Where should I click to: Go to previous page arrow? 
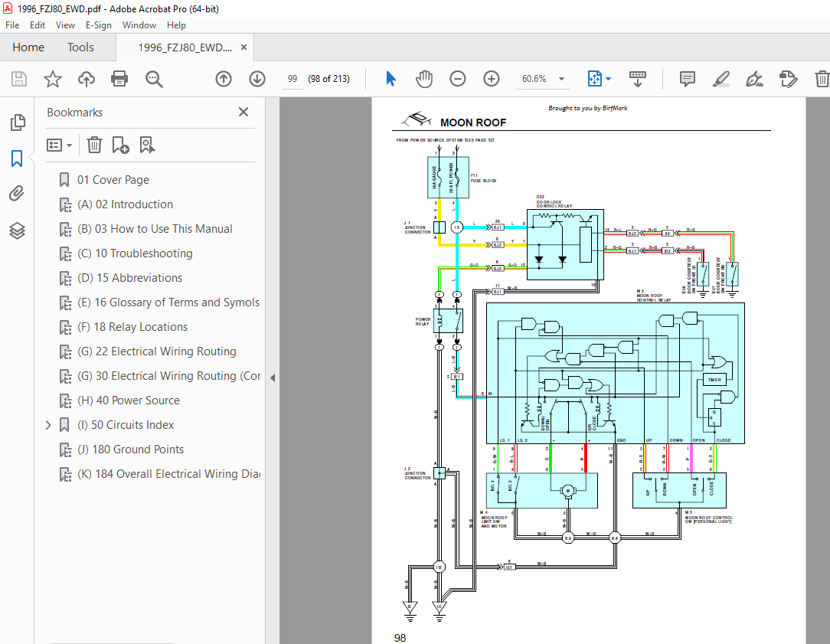click(x=224, y=79)
